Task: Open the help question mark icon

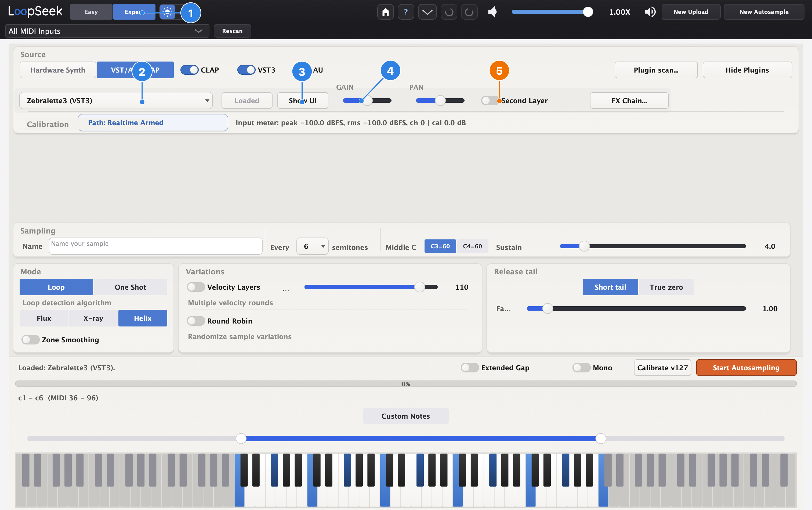Action: (x=406, y=12)
